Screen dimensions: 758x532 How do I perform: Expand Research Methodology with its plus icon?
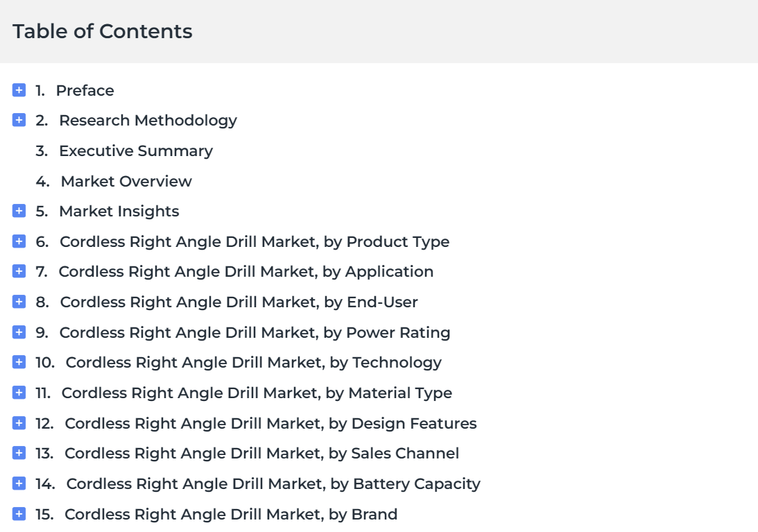(19, 120)
